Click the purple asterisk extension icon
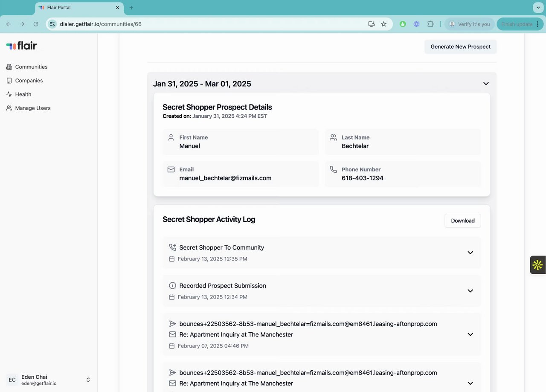The height and width of the screenshot is (392, 546). [416, 24]
